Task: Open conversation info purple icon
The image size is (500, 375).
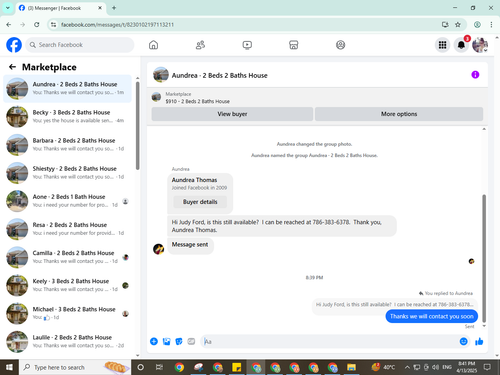Action: pyautogui.click(x=475, y=75)
